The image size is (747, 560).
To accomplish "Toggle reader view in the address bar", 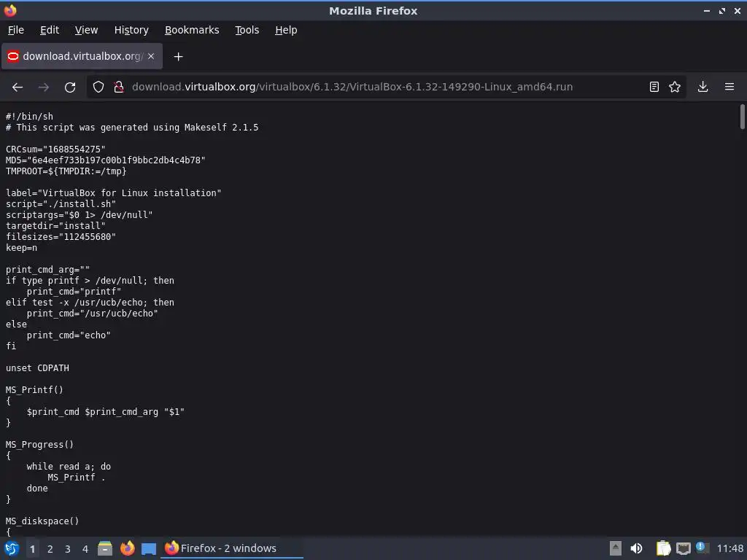I will [654, 87].
